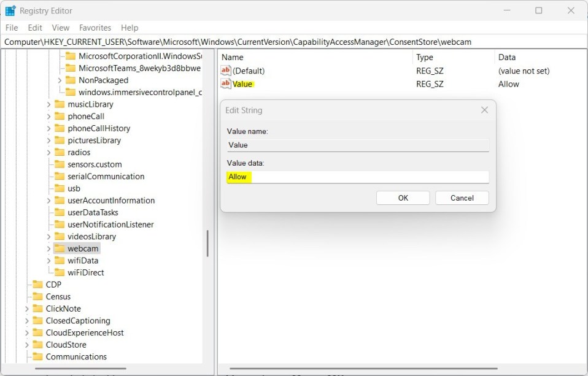Viewport: 588px width, 376px height.
Task: Expand the wifiData key
Action: pyautogui.click(x=48, y=261)
